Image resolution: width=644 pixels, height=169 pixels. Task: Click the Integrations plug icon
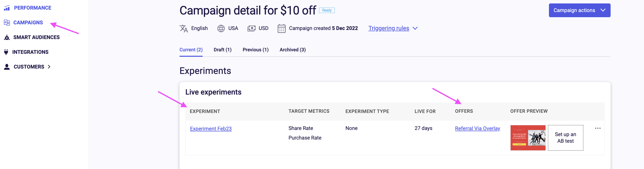6,52
